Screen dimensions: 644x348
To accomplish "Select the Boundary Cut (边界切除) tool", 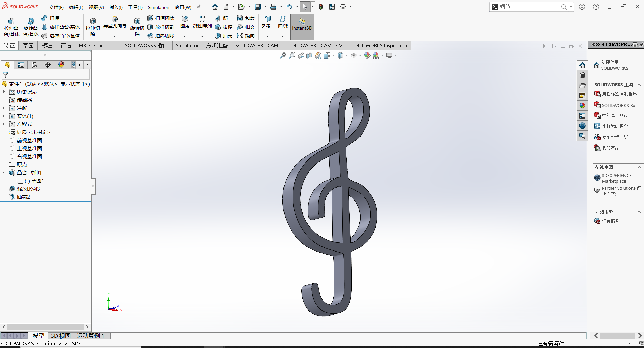I will (161, 36).
